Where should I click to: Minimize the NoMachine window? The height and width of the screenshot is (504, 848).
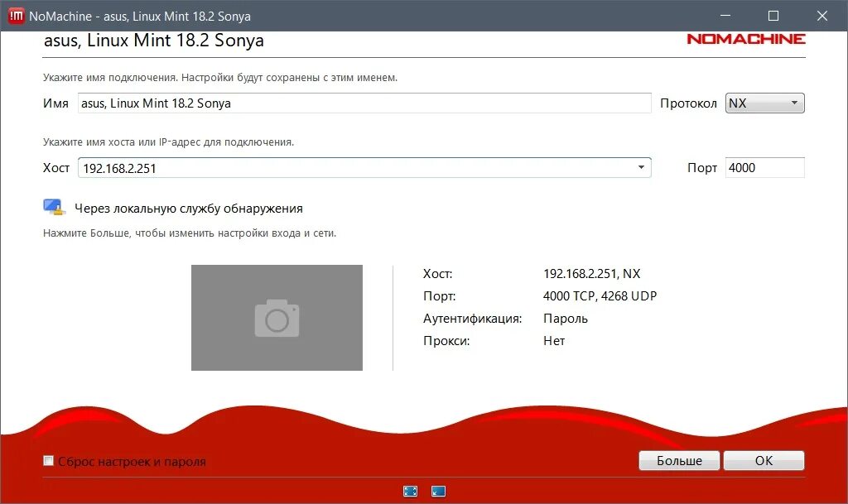click(x=725, y=16)
